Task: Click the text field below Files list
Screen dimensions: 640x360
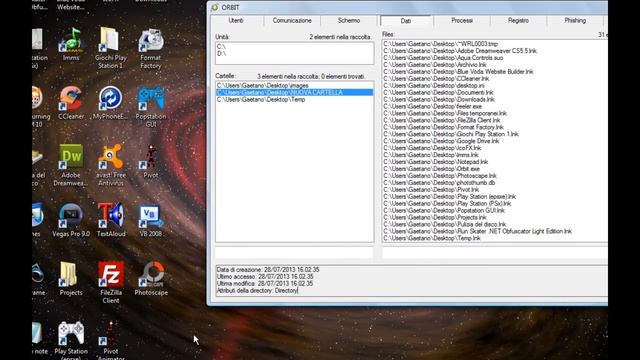Action: (495, 253)
